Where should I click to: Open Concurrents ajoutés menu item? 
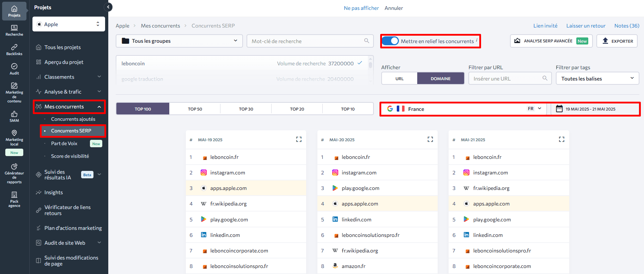coord(73,119)
